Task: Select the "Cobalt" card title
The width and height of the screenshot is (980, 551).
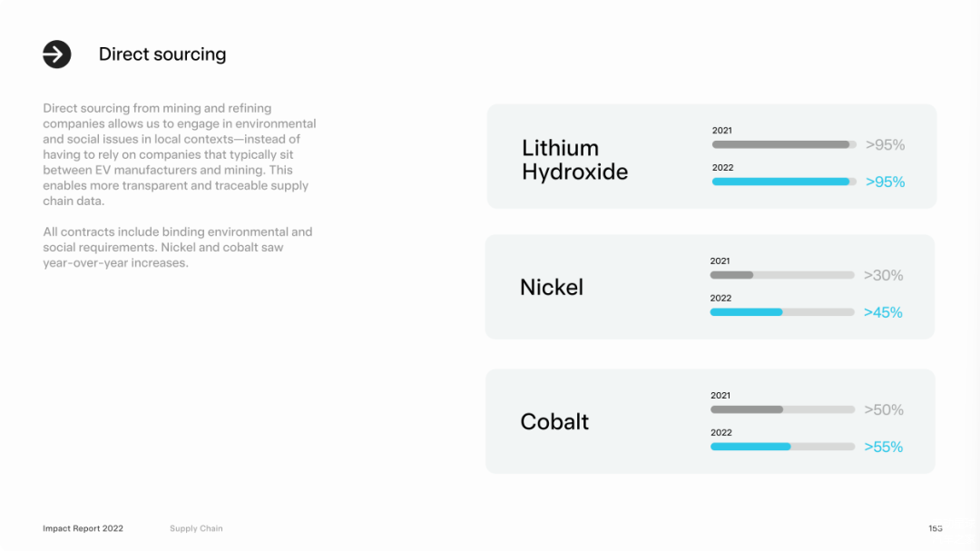Action: coord(554,422)
